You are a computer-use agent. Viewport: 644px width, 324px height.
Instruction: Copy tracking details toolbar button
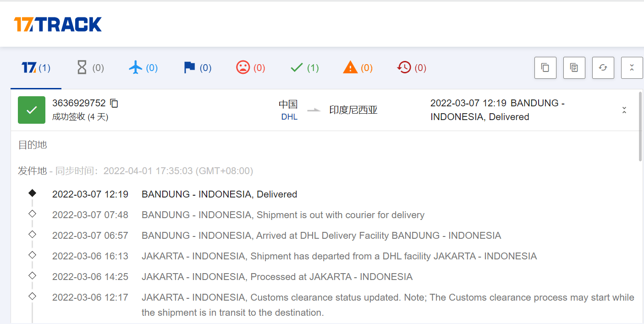(x=574, y=68)
